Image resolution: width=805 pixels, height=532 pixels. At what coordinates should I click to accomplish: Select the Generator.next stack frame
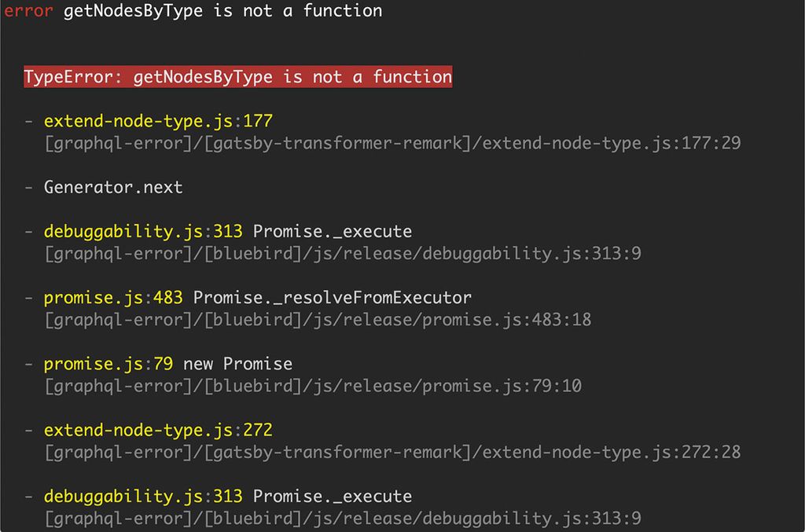coord(113,187)
